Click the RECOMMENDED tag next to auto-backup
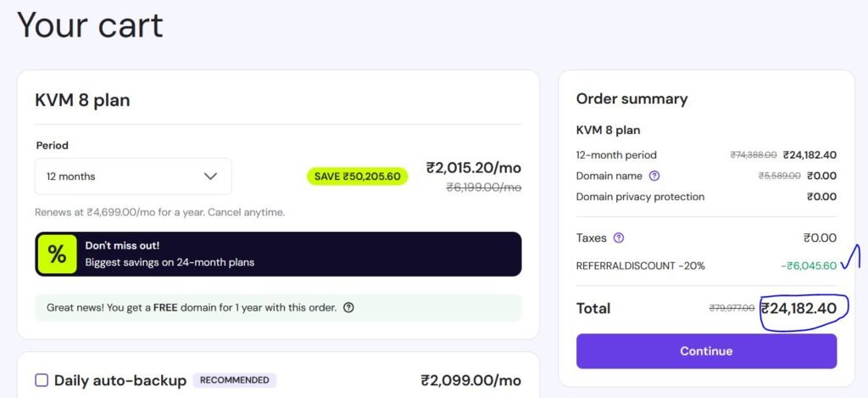 (235, 380)
